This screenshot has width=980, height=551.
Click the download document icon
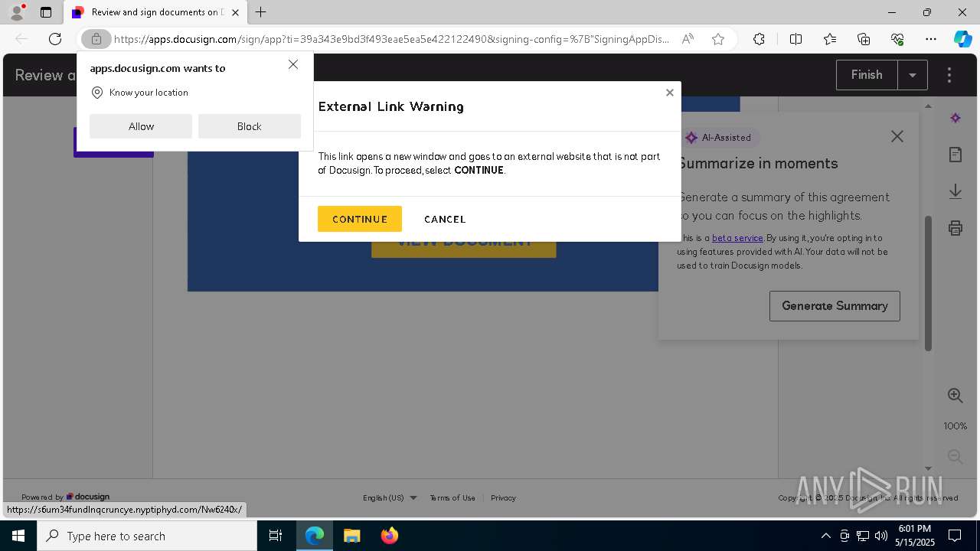(955, 191)
